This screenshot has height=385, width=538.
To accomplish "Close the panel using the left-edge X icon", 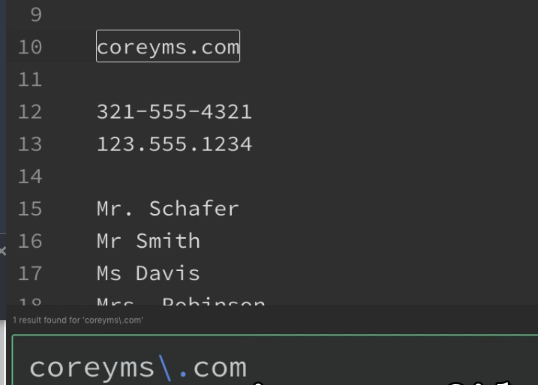I will tap(2, 251).
